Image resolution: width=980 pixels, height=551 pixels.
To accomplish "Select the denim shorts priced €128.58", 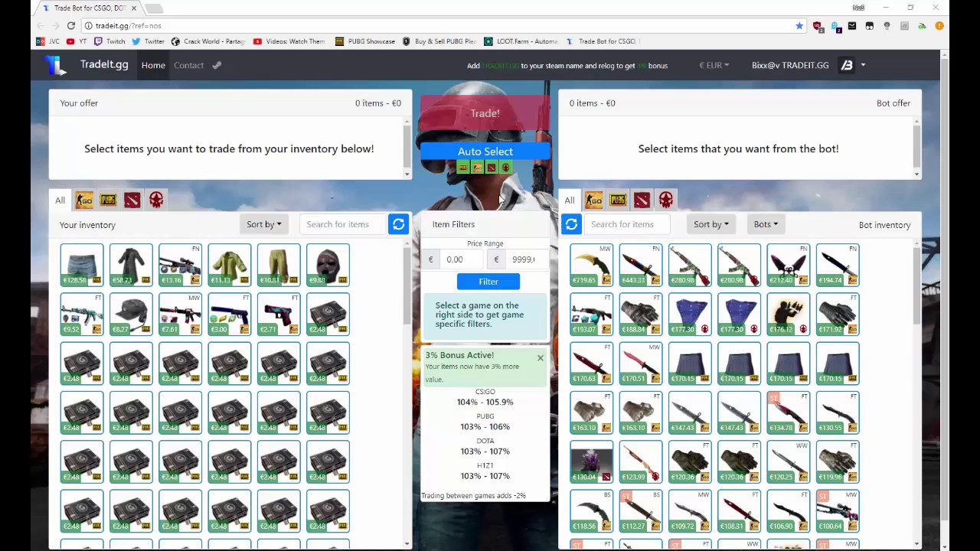I will click(82, 265).
